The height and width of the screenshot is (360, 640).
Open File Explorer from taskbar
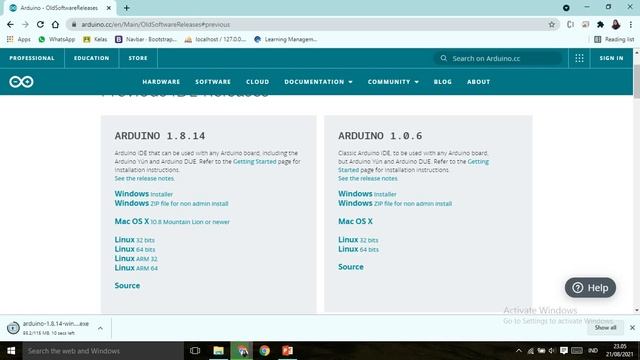pyautogui.click(x=218, y=351)
